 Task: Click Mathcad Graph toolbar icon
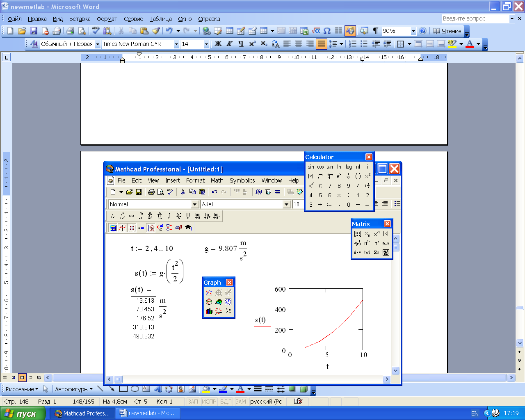coord(122,228)
